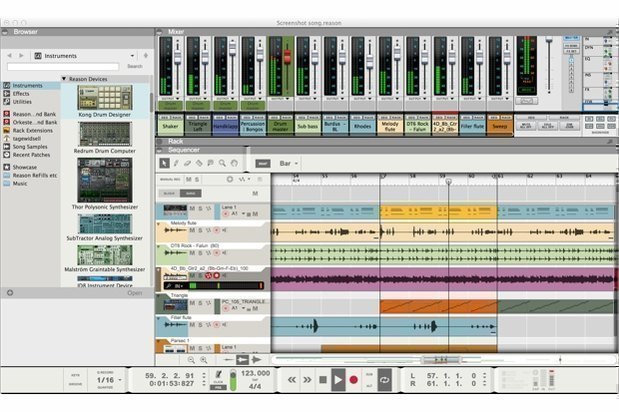Go up one level in Browser
Viewport: 619px width, 412px height.
click(x=146, y=56)
